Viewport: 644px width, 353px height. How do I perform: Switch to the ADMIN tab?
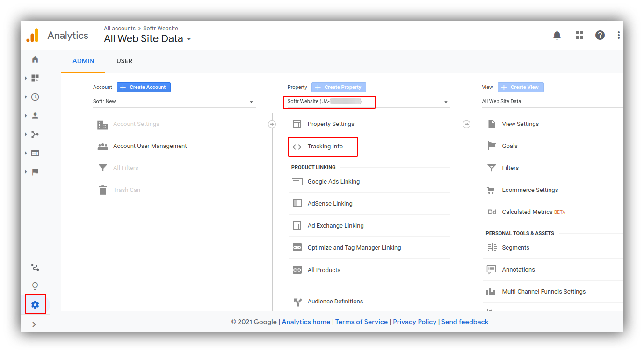(x=83, y=61)
